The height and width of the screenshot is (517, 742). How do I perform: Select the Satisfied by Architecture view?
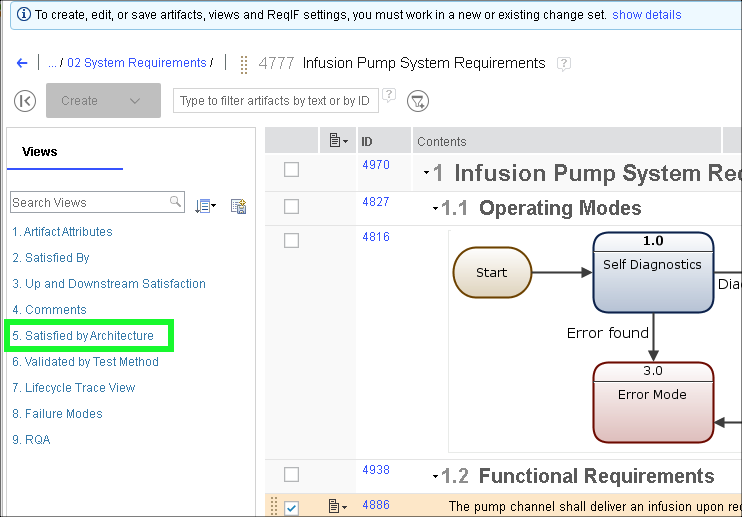(x=83, y=336)
